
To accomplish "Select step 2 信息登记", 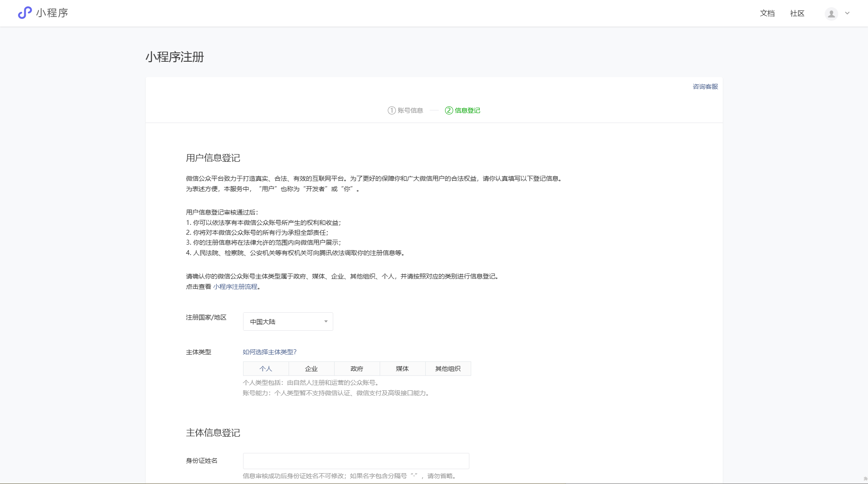I will (x=463, y=110).
